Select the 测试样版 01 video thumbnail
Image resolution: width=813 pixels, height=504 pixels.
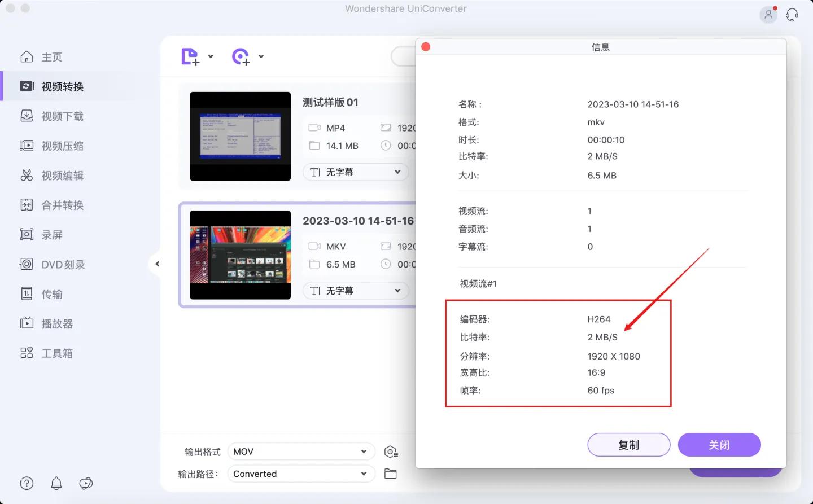pyautogui.click(x=240, y=136)
